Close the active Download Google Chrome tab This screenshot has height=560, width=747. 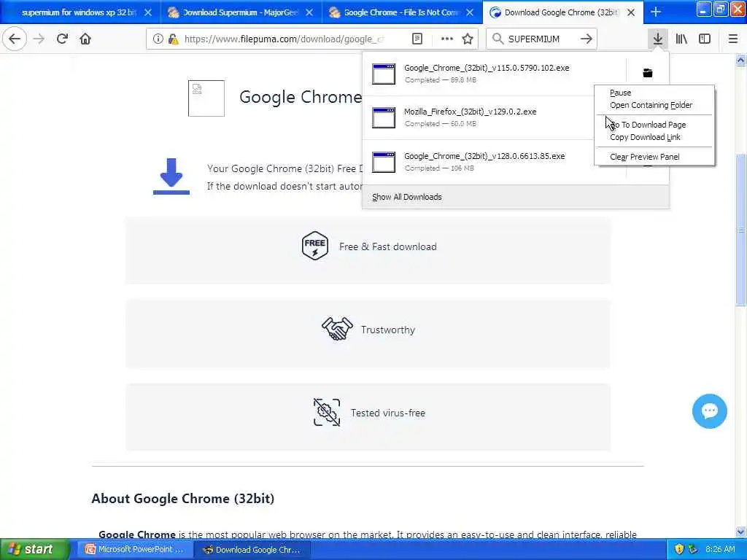click(x=631, y=12)
